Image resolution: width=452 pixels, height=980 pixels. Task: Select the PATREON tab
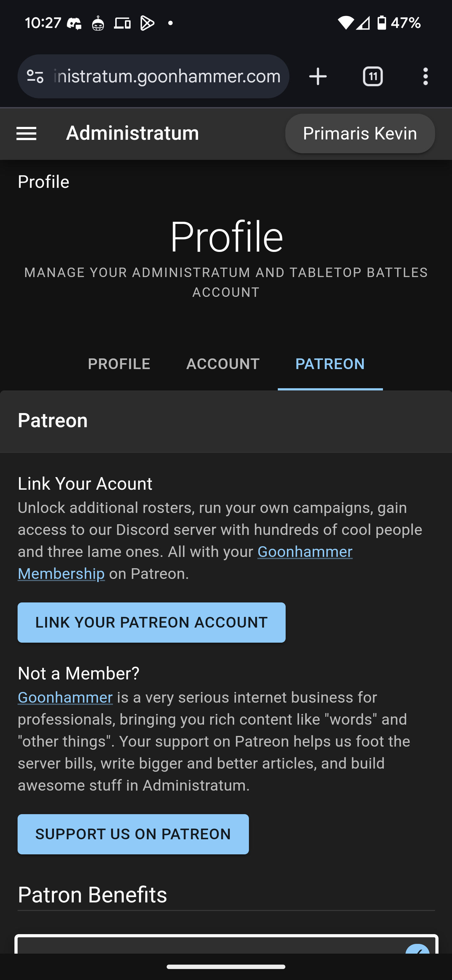[330, 364]
